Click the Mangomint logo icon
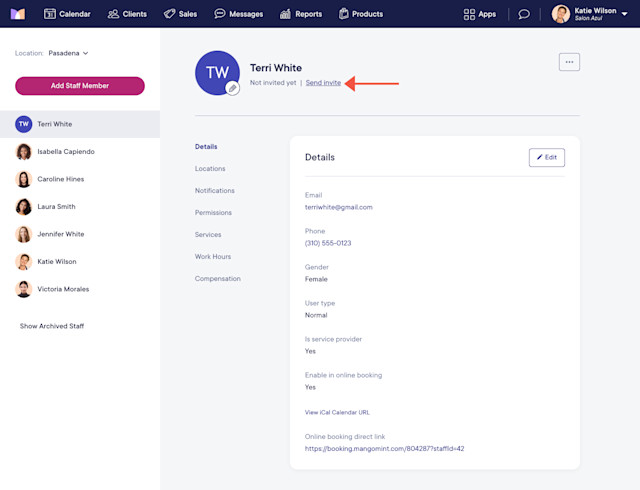 [18, 14]
